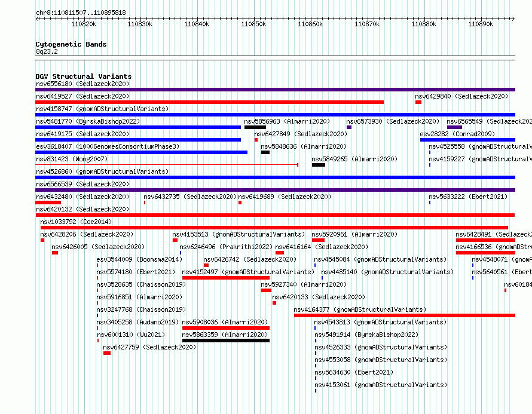This screenshot has height=414, width=532.
Task: Click the nsv6556180 (Sedlazeck2020) variant label
Action: pyautogui.click(x=82, y=84)
